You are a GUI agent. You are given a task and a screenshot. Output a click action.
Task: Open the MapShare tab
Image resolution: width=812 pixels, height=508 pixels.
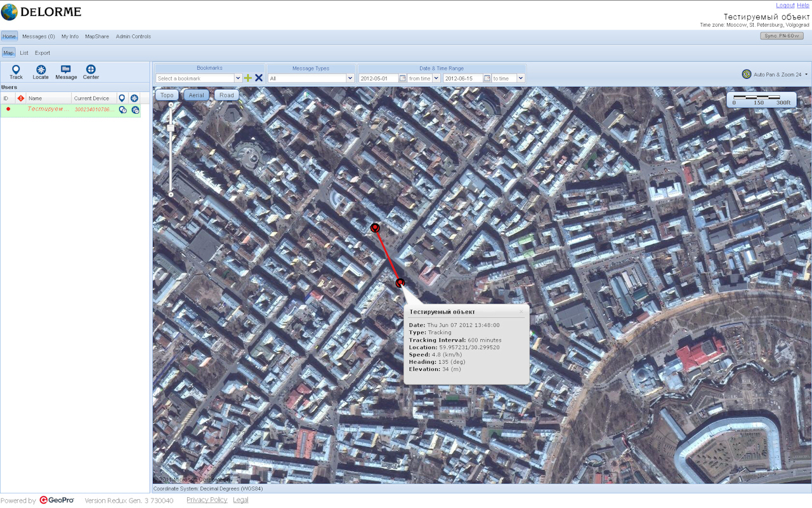97,36
